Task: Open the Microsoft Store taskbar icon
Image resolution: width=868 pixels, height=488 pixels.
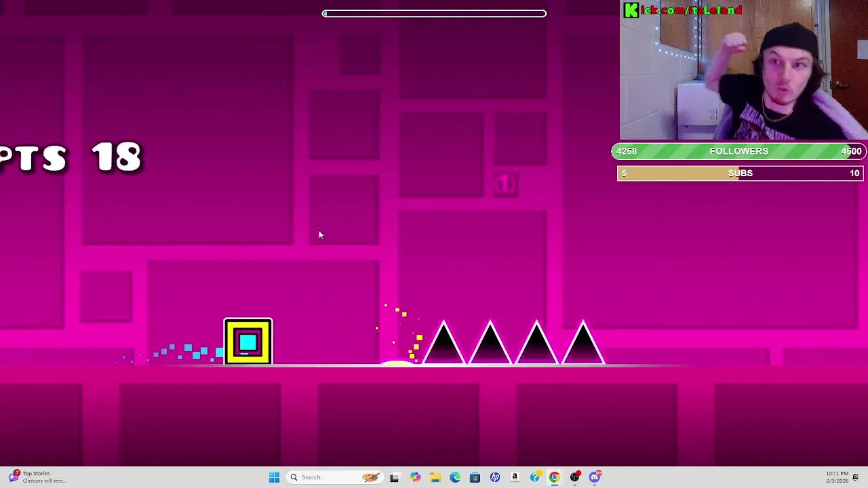Action: pyautogui.click(x=475, y=477)
